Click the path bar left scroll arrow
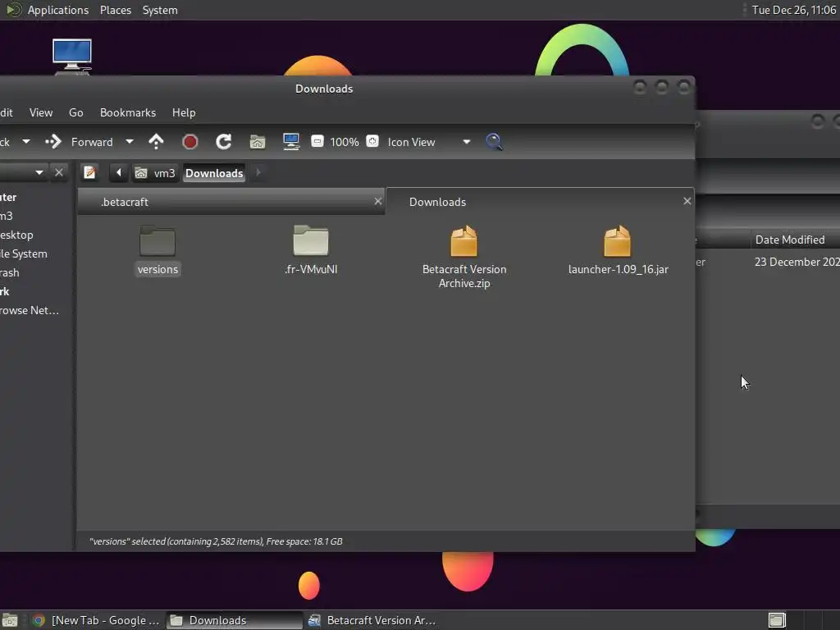Screen dimensions: 840x630 (118, 172)
